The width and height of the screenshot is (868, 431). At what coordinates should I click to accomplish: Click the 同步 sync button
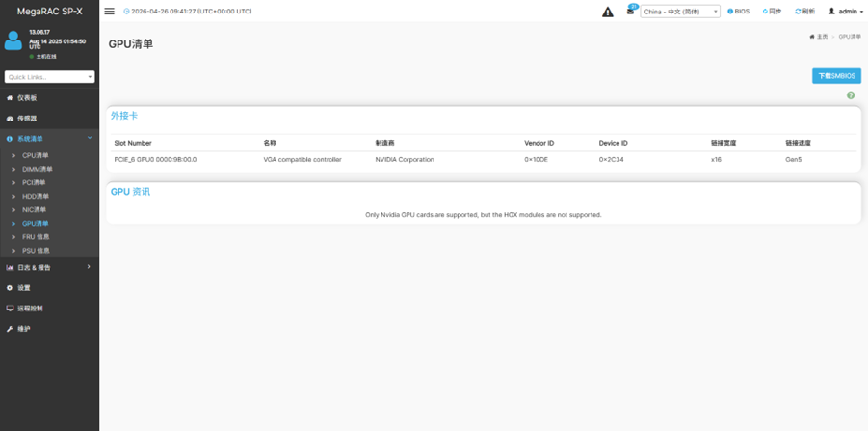772,11
